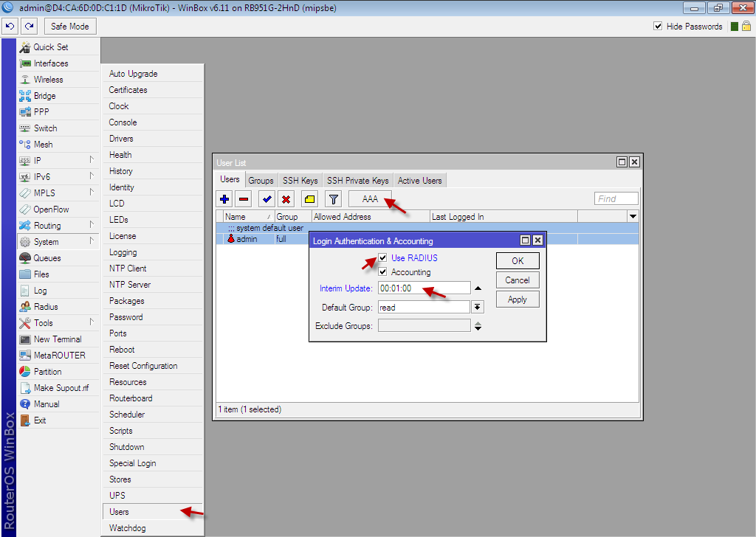Open MetaROUTER section
This screenshot has height=537, width=756.
[59, 356]
